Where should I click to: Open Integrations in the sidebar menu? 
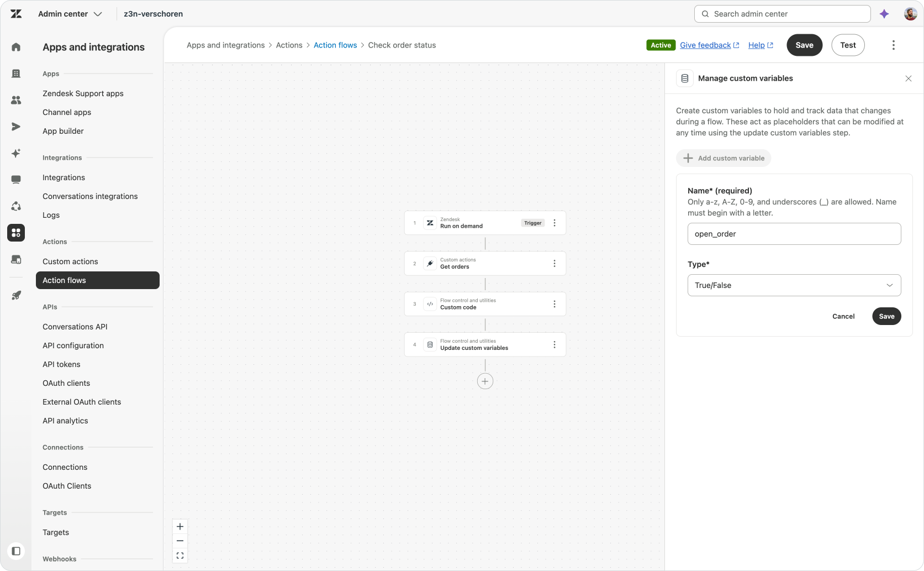coord(64,177)
